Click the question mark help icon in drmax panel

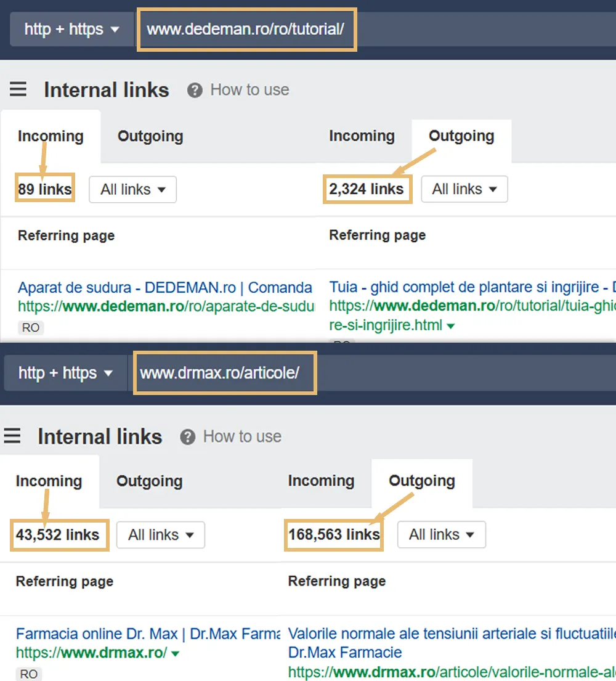(187, 438)
